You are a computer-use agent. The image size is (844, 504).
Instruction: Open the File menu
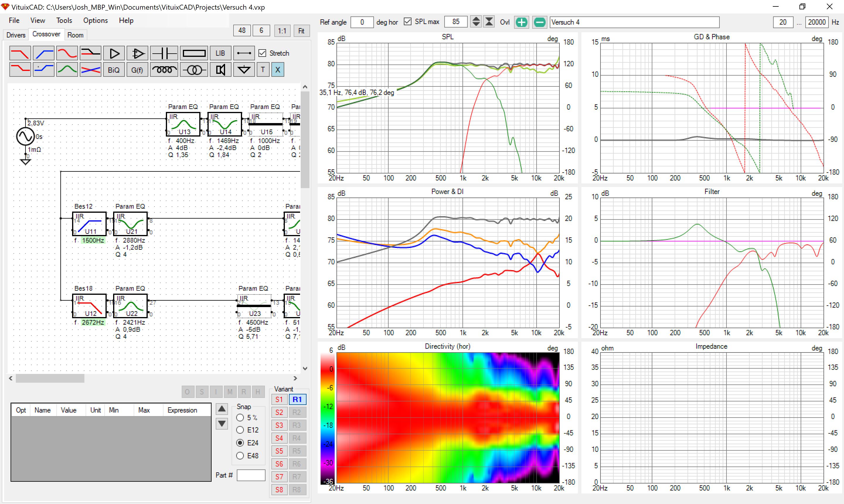click(x=14, y=21)
